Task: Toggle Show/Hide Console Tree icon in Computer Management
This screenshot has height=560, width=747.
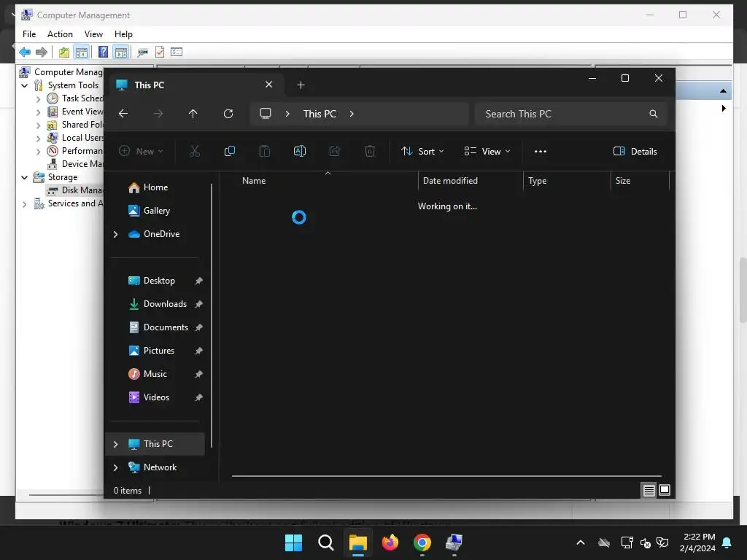Action: [x=82, y=52]
